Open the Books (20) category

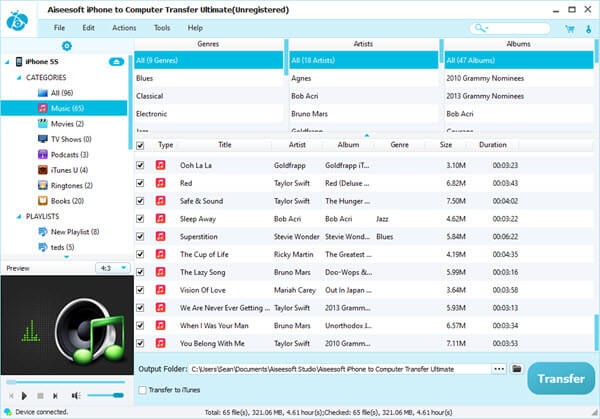(x=61, y=201)
